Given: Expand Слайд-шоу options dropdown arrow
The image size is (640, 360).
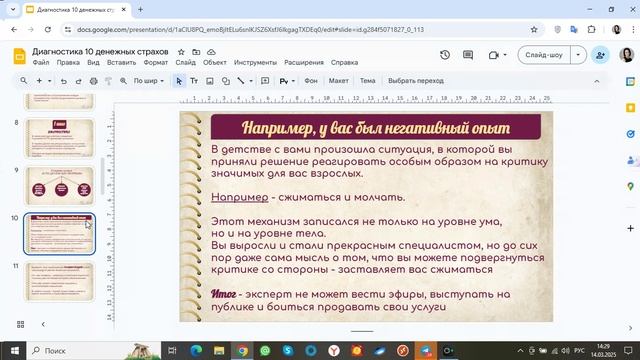Looking at the screenshot, I should [x=578, y=55].
